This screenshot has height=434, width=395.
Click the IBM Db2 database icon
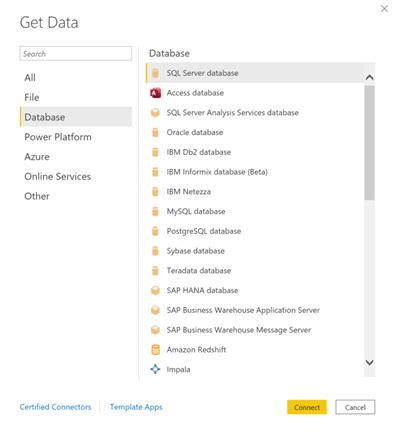pyautogui.click(x=155, y=152)
